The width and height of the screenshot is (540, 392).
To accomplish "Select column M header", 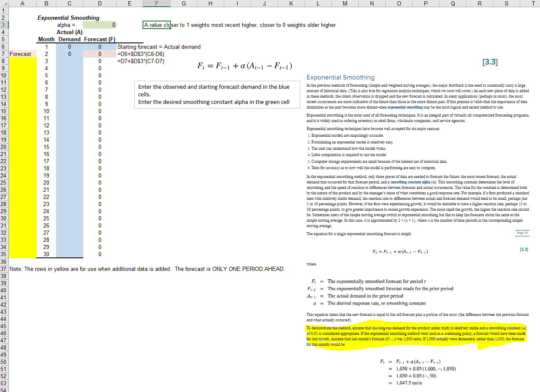I will [x=345, y=3].
